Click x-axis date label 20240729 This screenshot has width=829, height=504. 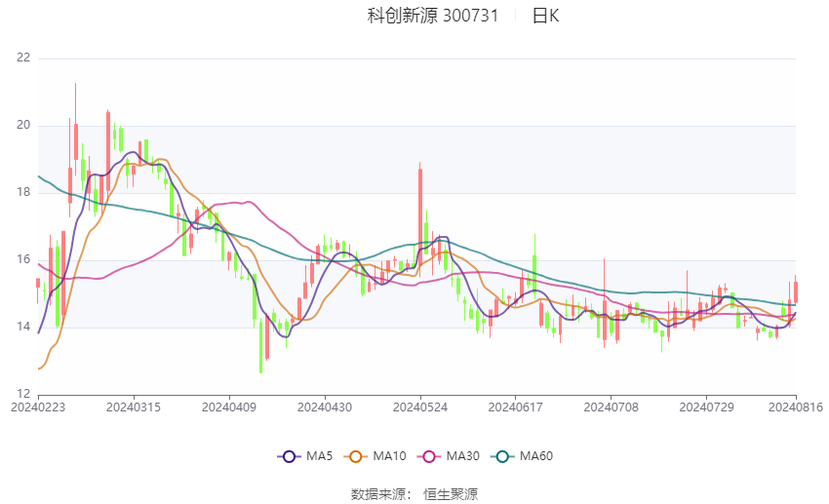coord(707,407)
